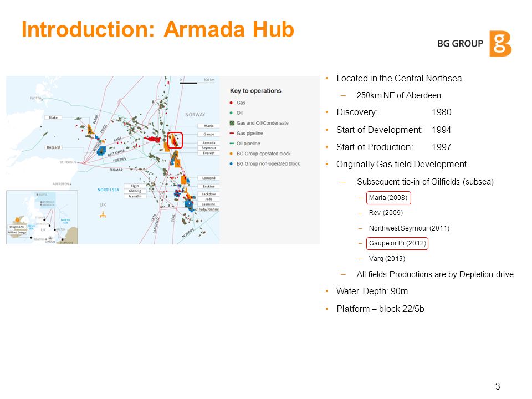Viewport: 532px width, 399px height.
Task: Click the 'FULMAR' pipeline label
Action: [116, 170]
